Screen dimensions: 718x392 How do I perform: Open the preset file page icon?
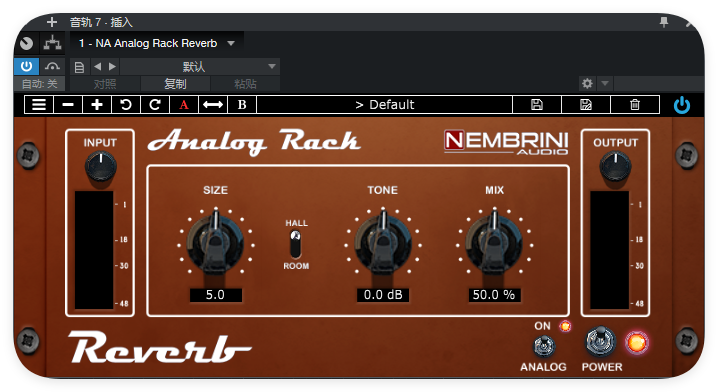(79, 67)
